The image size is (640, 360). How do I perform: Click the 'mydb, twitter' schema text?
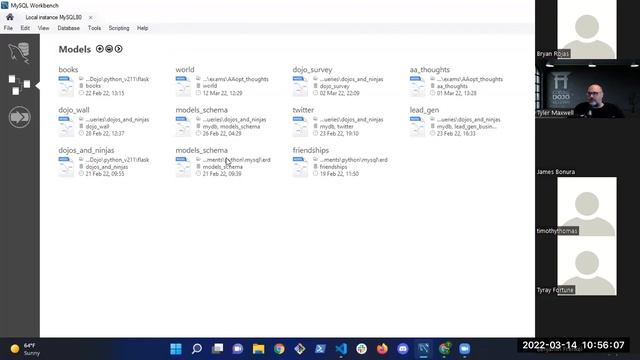click(x=337, y=127)
